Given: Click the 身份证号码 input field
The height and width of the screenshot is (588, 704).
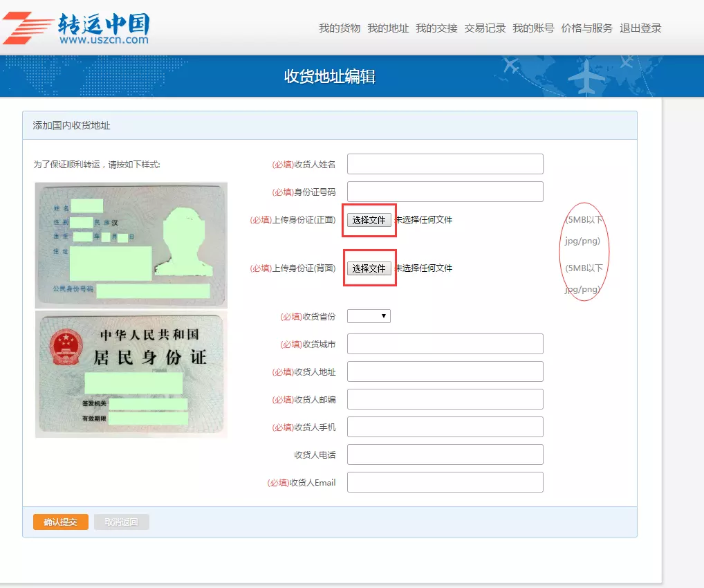Looking at the screenshot, I should (x=445, y=192).
